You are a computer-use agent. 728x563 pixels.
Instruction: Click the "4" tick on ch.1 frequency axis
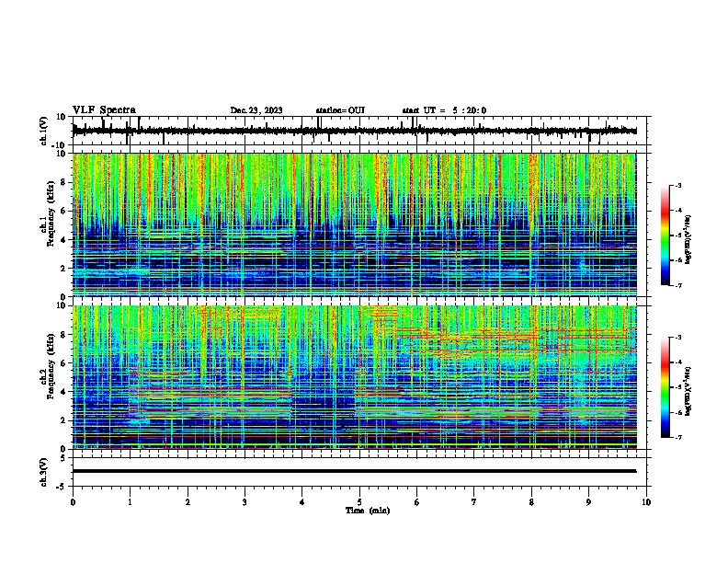pos(64,240)
